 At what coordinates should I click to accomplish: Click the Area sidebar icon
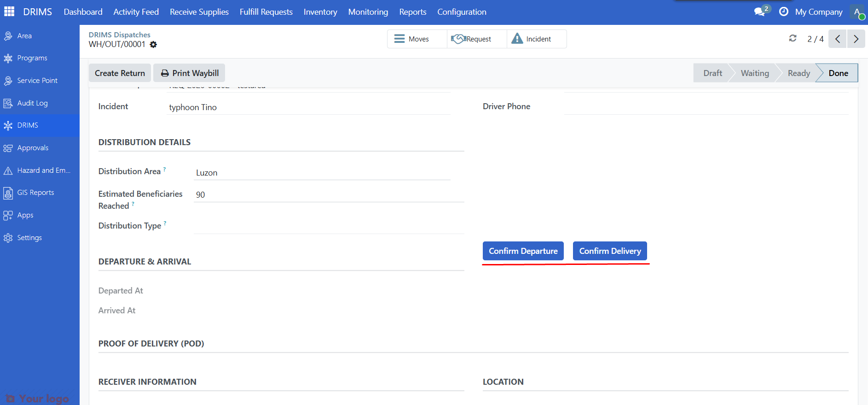point(8,36)
